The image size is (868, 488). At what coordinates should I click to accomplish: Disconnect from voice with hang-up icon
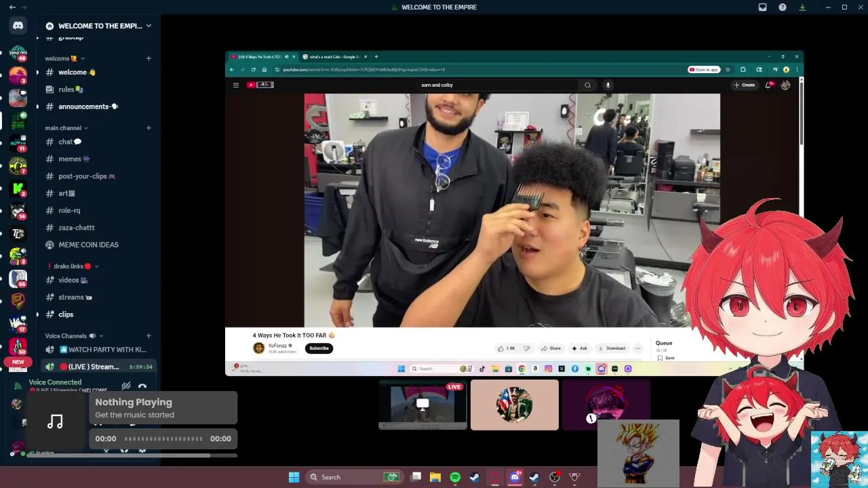click(x=142, y=387)
